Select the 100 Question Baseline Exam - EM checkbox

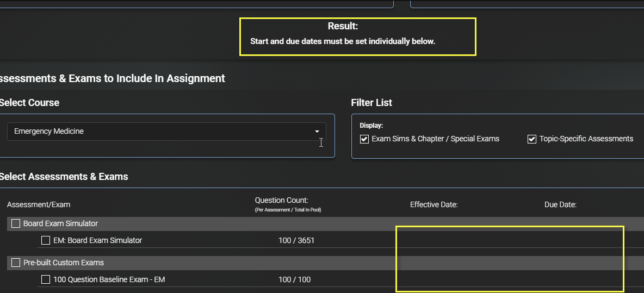coord(46,279)
